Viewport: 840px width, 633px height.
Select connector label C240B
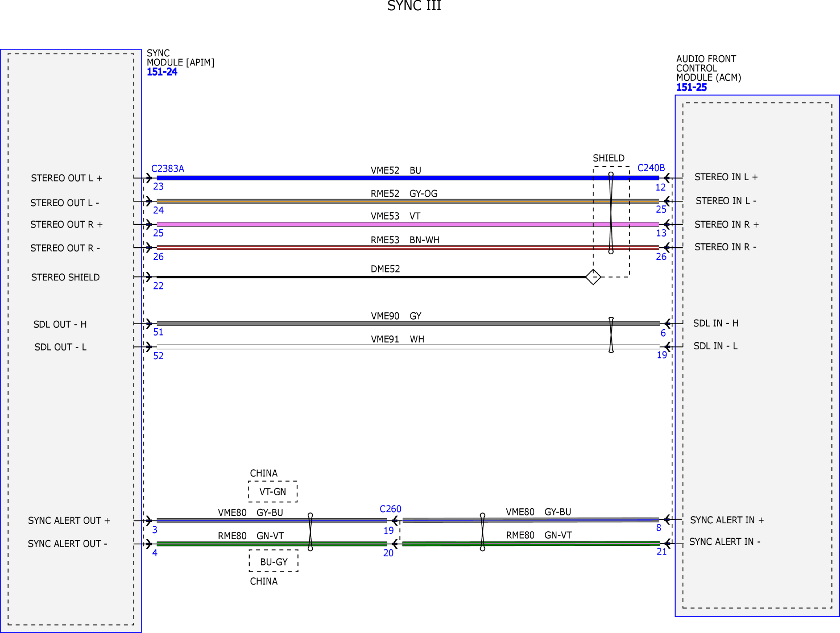[651, 168]
